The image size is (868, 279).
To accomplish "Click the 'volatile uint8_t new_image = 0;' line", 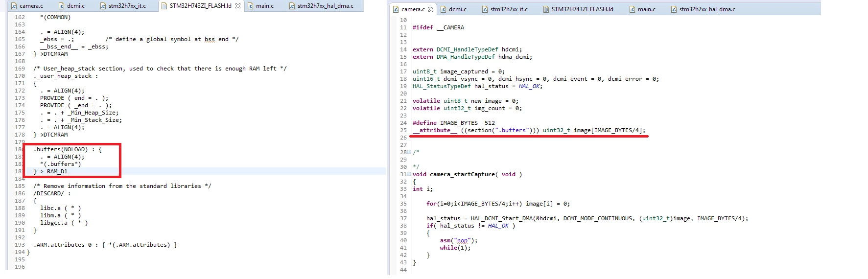I will click(466, 101).
